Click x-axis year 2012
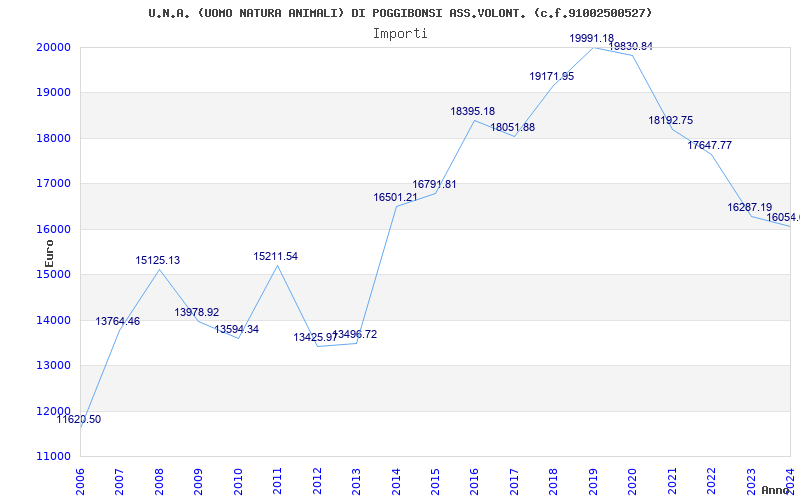This screenshot has height=500, width=800. click(x=317, y=481)
